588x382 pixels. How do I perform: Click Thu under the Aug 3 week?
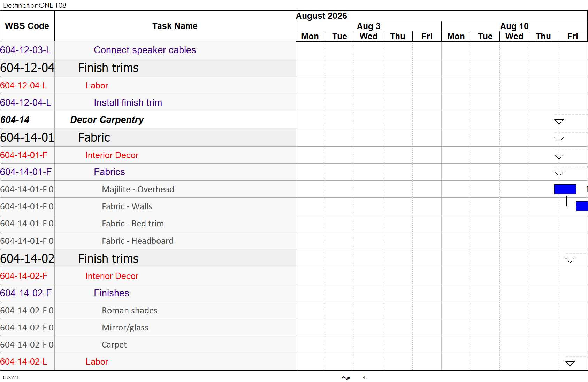pyautogui.click(x=398, y=36)
